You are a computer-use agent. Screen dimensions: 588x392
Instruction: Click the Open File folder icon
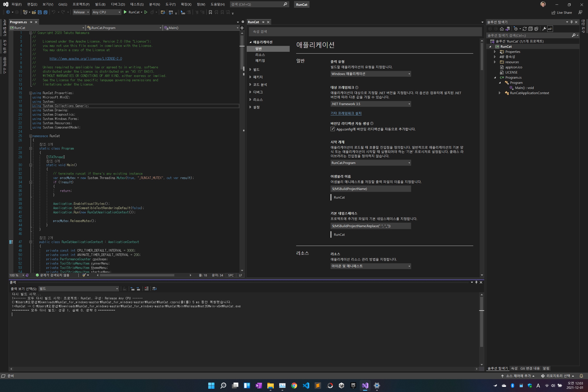point(34,12)
